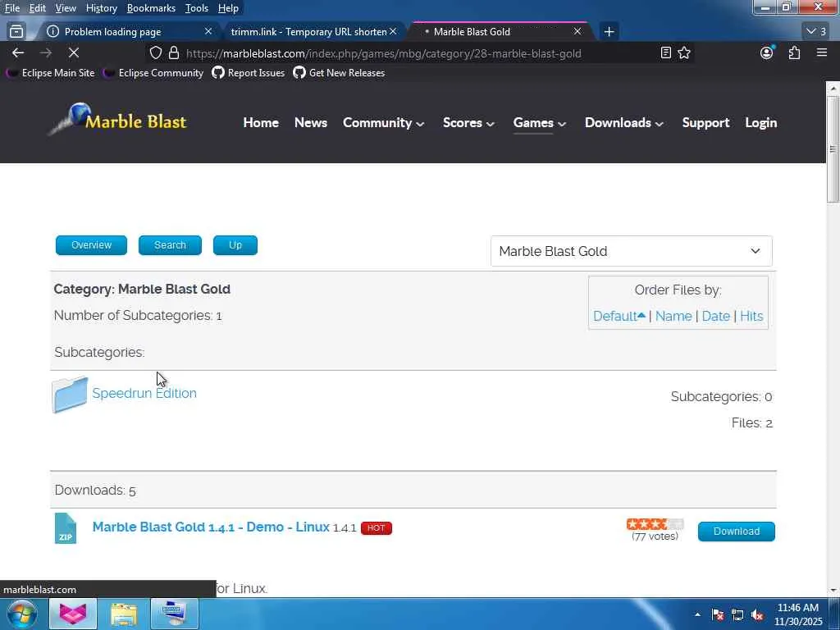Order files by Name
Screen dimensions: 840x630
coord(673,316)
